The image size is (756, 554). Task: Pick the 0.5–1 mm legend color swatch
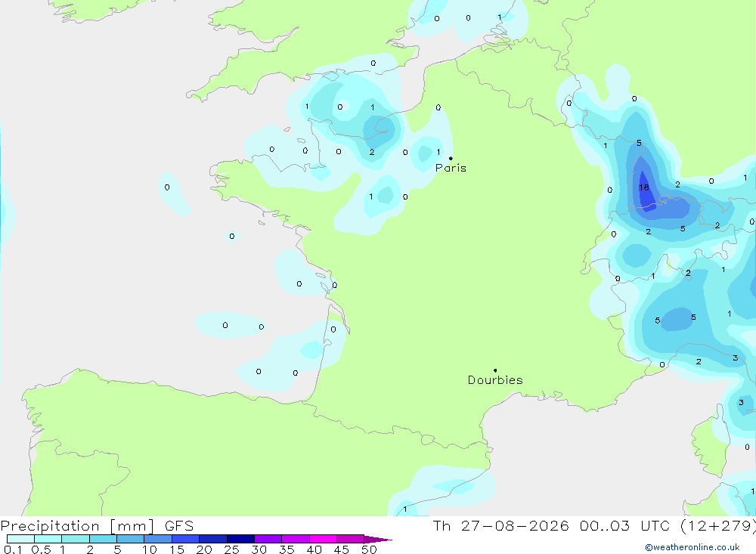48,539
